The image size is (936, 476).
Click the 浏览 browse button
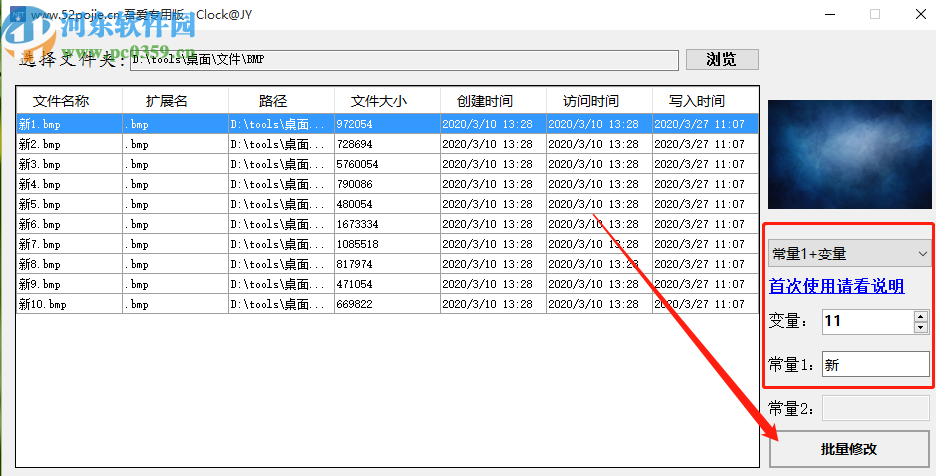(x=722, y=60)
